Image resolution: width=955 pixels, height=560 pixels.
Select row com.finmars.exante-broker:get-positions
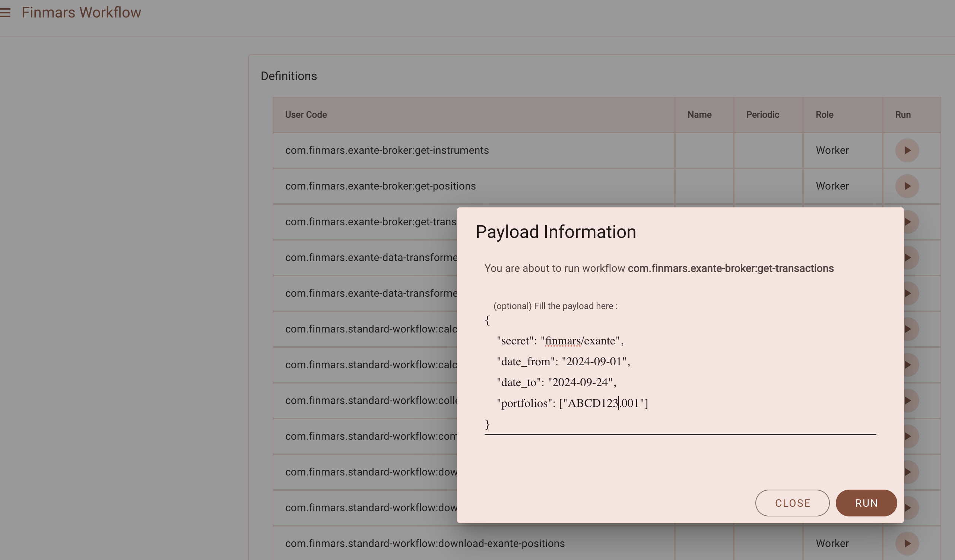(606, 186)
